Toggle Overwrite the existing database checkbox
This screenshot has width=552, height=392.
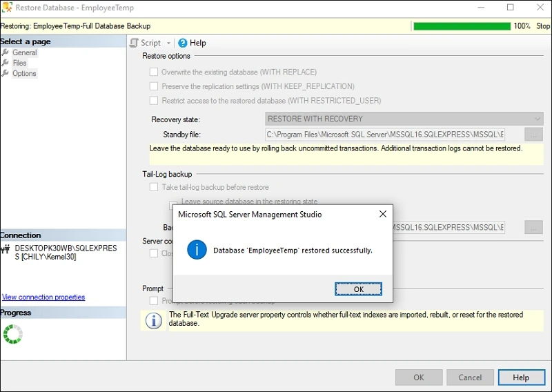click(x=154, y=72)
